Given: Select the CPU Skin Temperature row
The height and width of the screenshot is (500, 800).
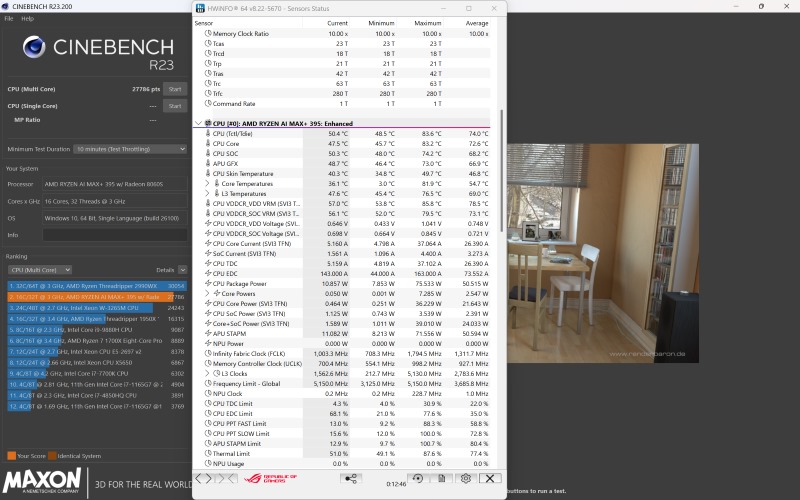Looking at the screenshot, I should click(x=342, y=173).
